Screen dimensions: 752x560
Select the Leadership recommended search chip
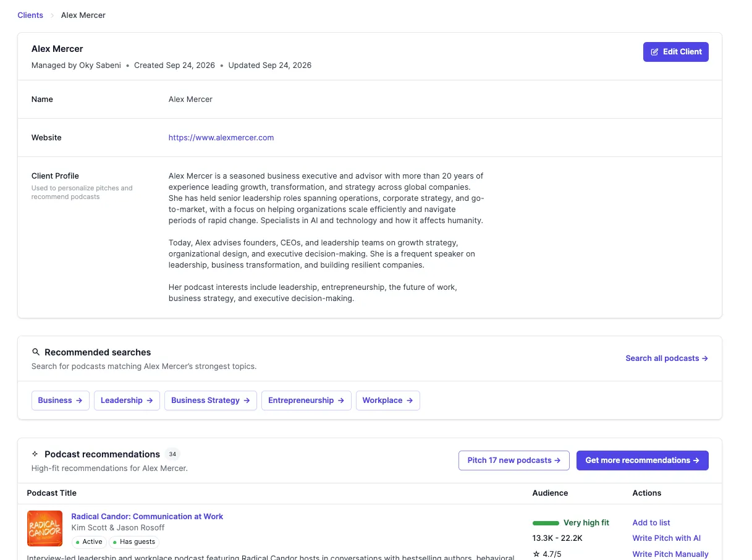127,401
